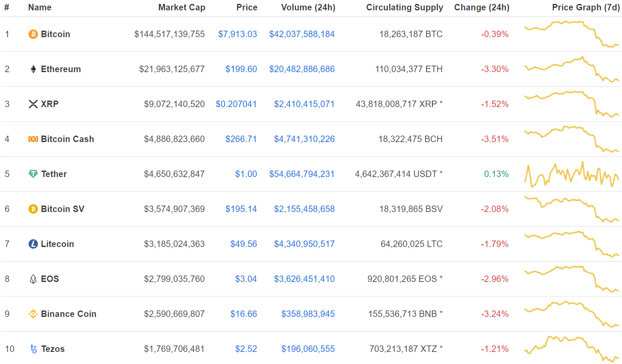Click the Binance Coin logo icon
This screenshot has width=622, height=364.
[x=33, y=314]
